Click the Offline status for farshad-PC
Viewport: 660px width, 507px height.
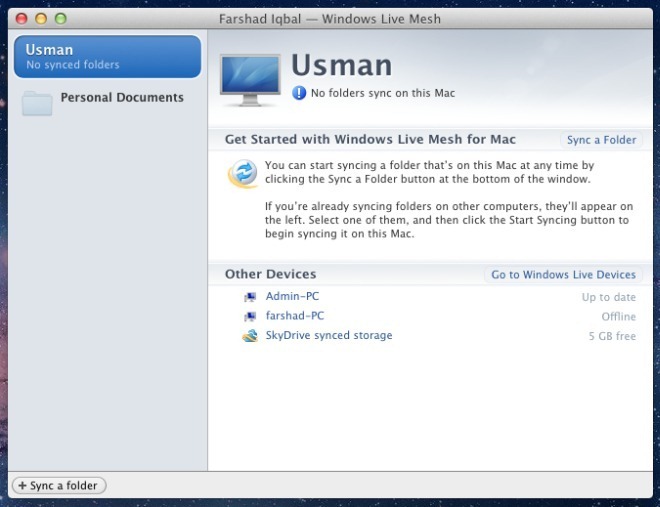[618, 316]
